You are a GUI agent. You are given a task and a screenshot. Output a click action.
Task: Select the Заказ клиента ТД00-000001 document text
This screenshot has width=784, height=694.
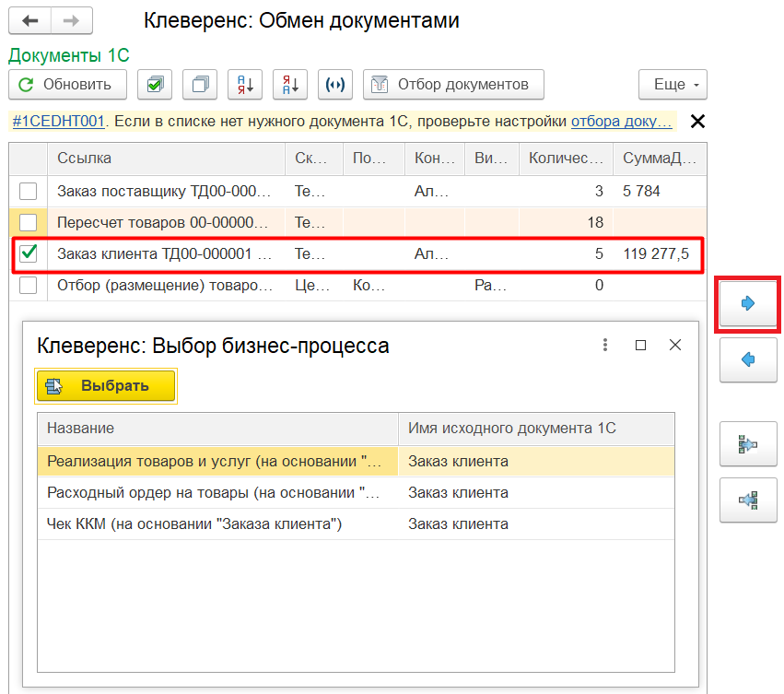(164, 254)
